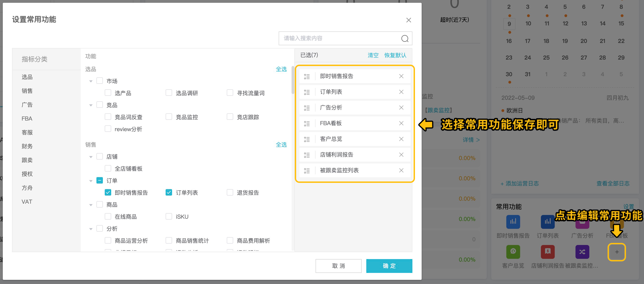Click the 确定 confirm button
Screen dimensions: 644x284
coord(389,266)
